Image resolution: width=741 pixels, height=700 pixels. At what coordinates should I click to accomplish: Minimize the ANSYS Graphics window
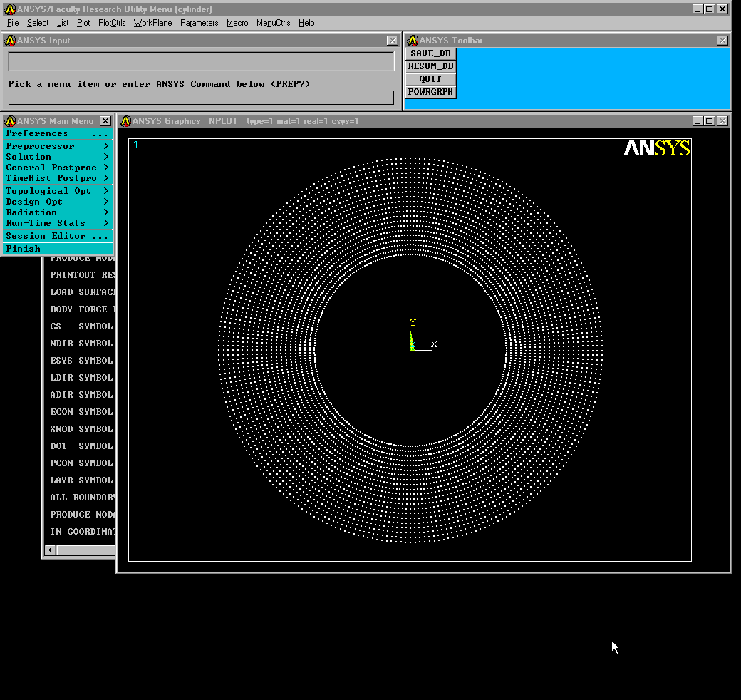point(698,121)
